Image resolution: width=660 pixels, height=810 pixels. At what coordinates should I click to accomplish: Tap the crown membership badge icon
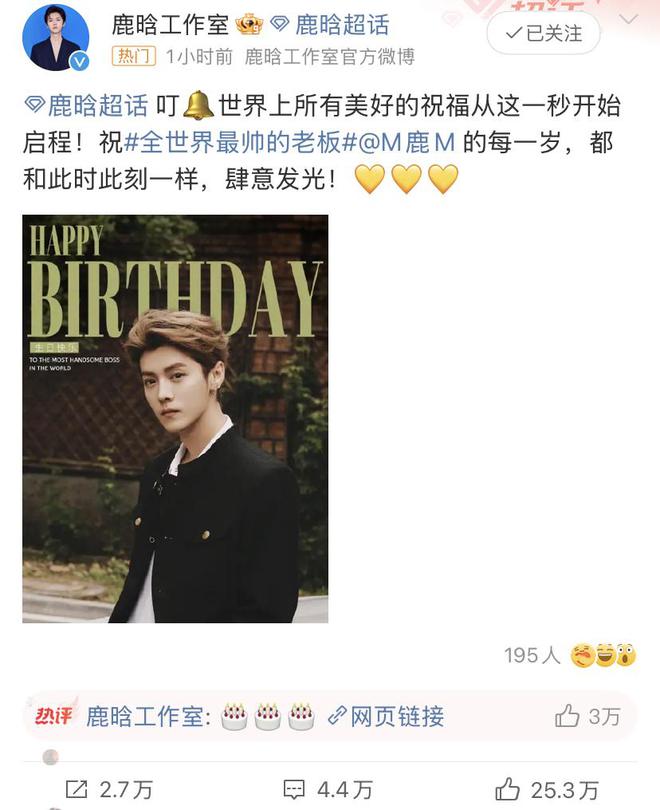249,24
